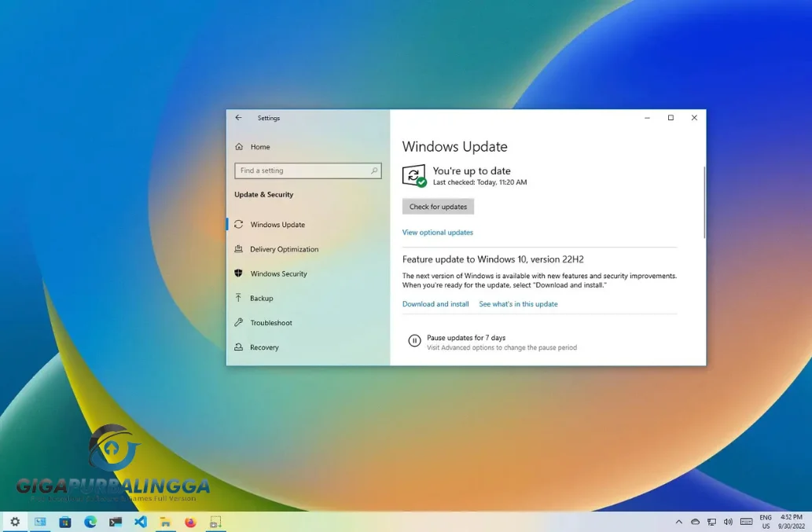Select Delivery Optimization in Settings sidebar
The height and width of the screenshot is (532, 812).
(x=285, y=249)
